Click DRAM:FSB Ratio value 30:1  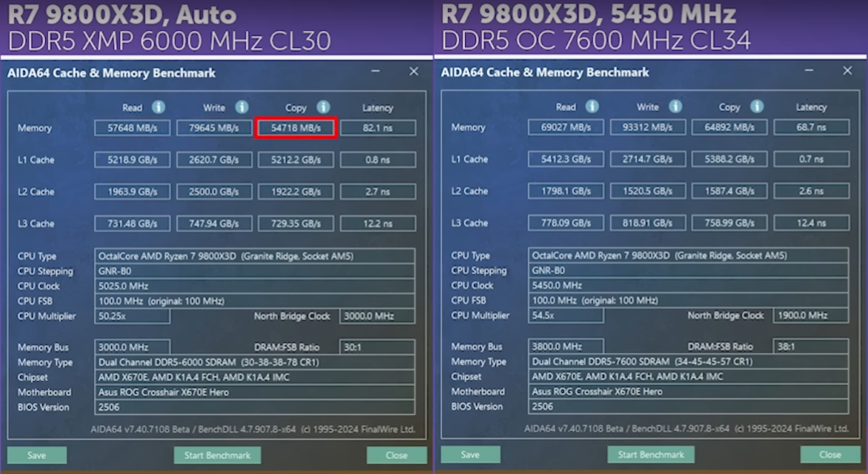point(377,347)
